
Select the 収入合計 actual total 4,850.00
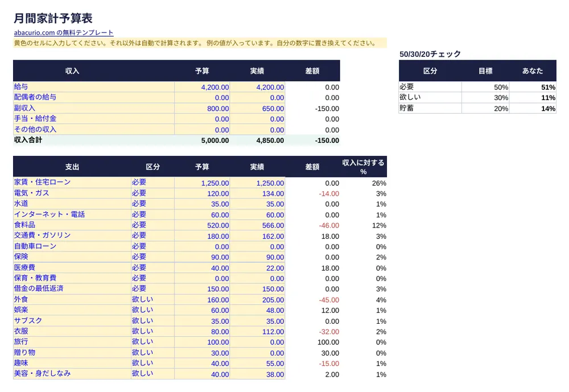pos(257,141)
